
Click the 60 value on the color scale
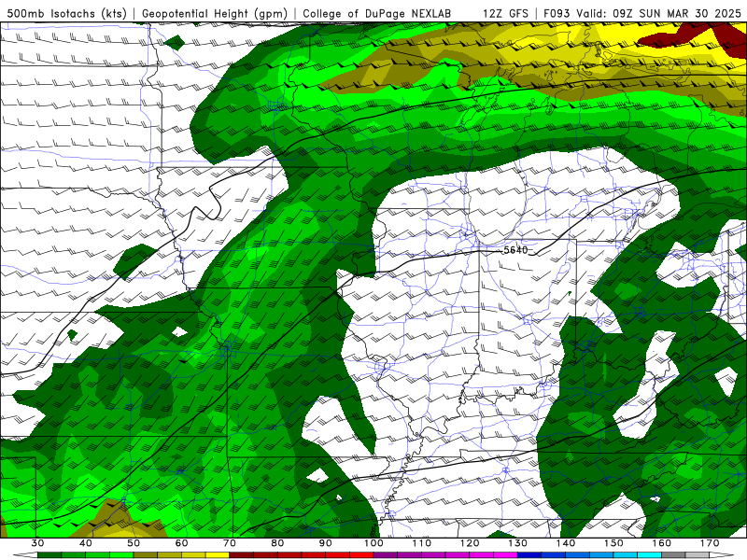tap(181, 543)
